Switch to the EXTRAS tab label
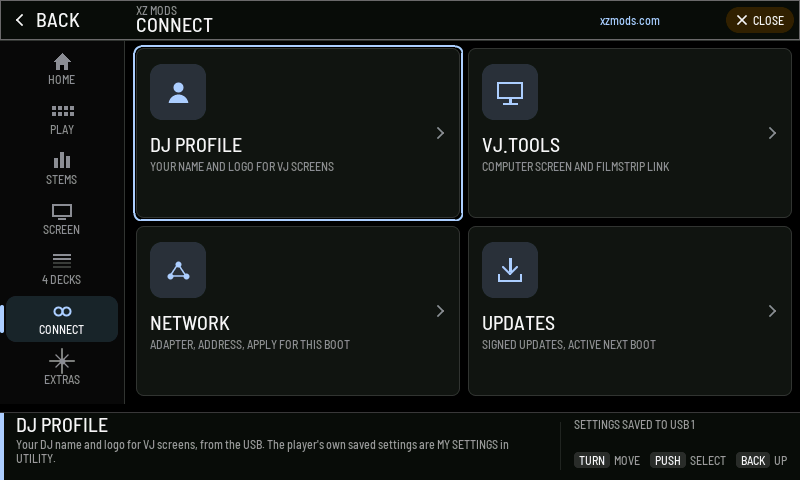The image size is (800, 480). point(62,380)
